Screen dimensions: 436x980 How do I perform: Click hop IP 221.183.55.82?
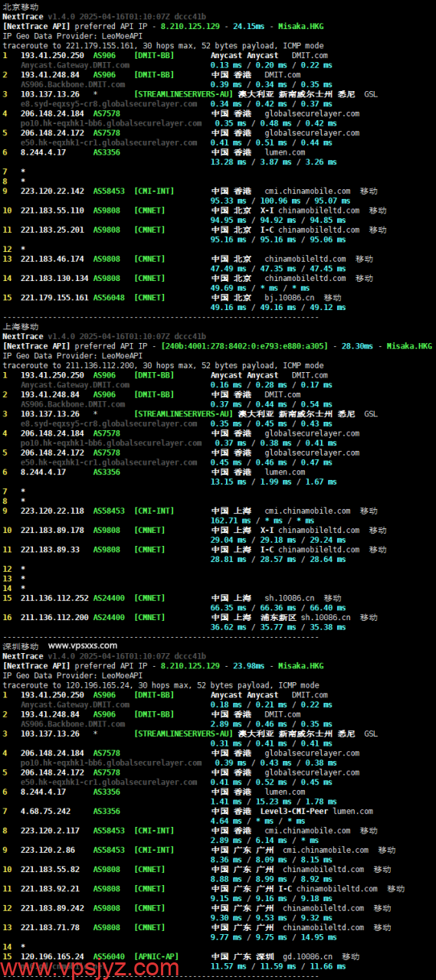tap(50, 869)
